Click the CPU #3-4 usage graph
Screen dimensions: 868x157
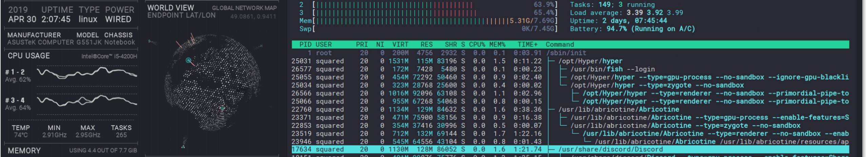pyautogui.click(x=87, y=101)
